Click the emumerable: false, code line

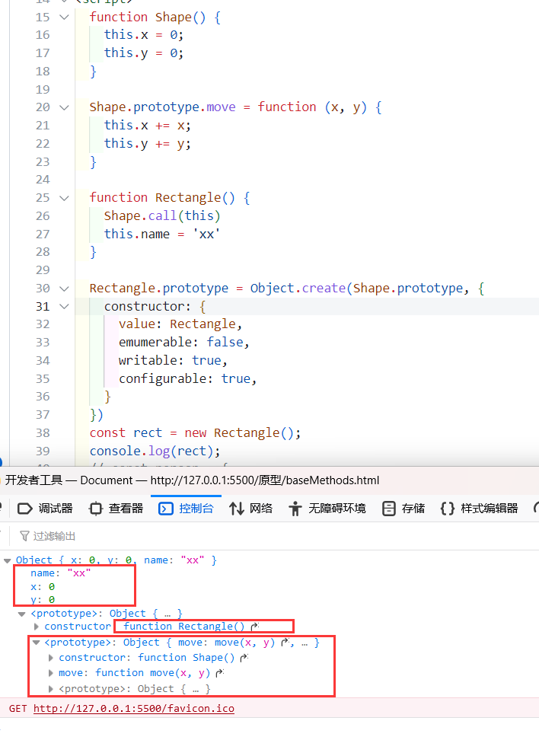coord(184,343)
